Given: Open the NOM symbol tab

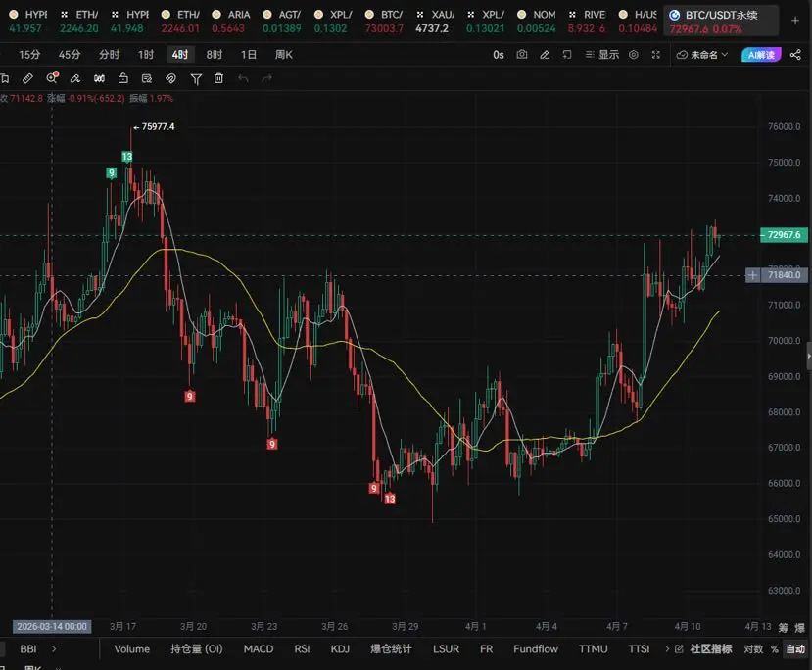Looking at the screenshot, I should pos(537,22).
